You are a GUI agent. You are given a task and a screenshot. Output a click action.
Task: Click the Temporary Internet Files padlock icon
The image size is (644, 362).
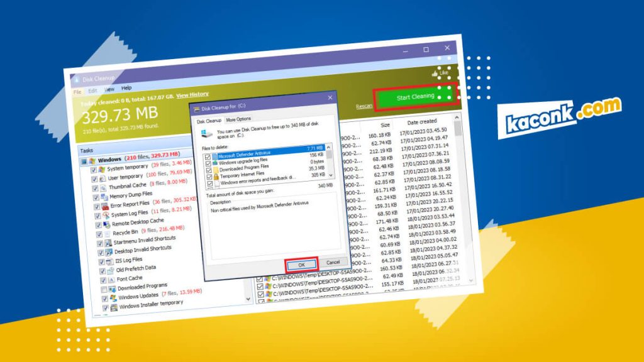[x=216, y=176]
